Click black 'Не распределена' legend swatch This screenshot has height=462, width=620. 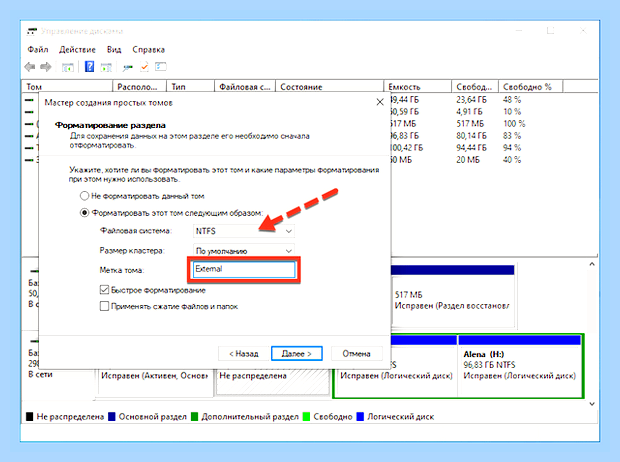[x=29, y=417]
